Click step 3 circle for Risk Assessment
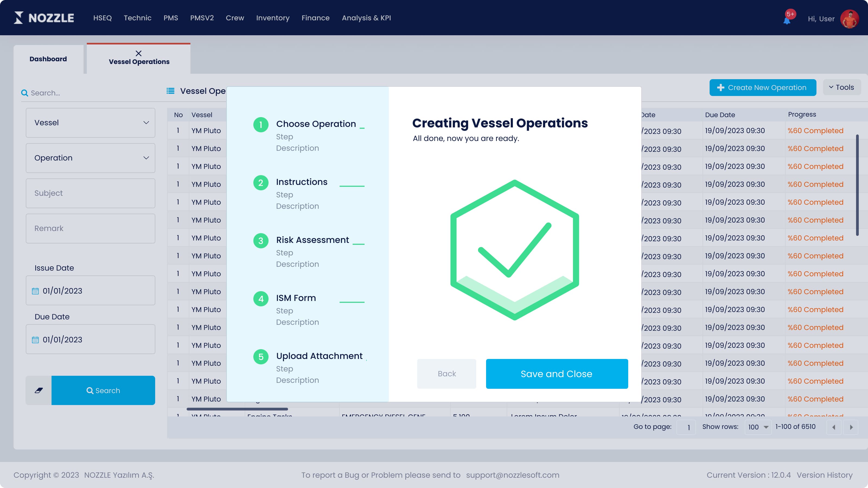Viewport: 868px width, 488px height. coord(261,240)
